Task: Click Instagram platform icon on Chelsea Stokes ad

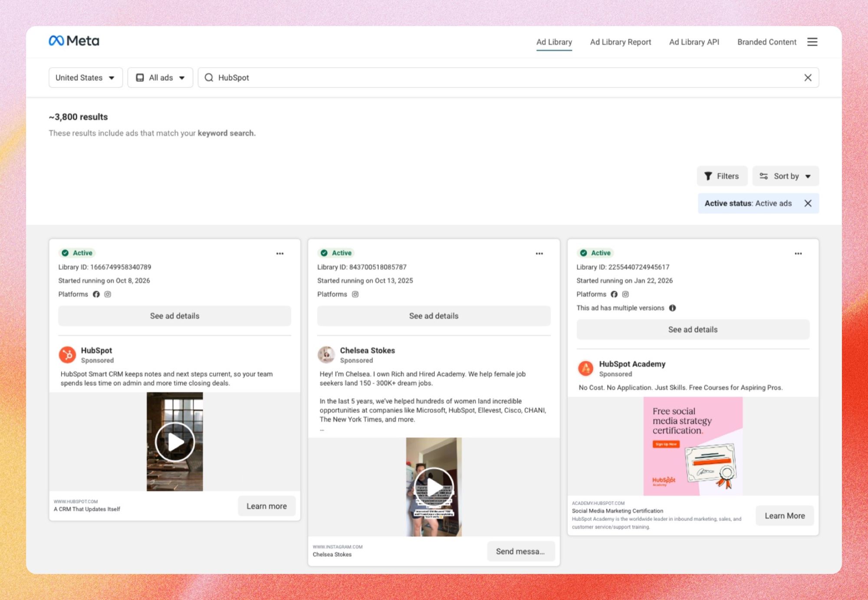Action: coord(355,294)
